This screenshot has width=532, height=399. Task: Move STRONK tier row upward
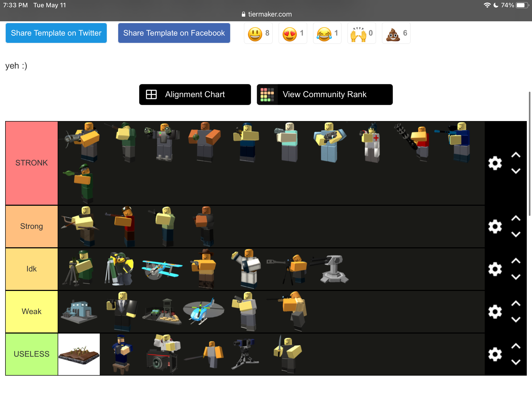click(516, 156)
